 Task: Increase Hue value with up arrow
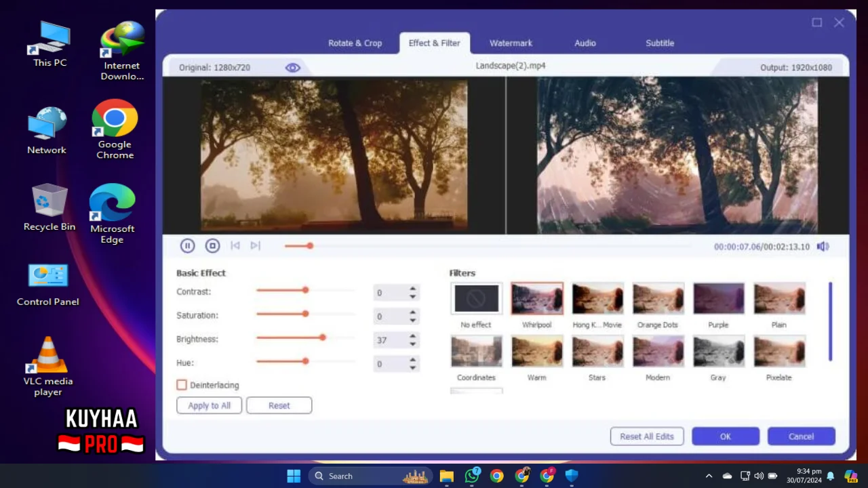pos(412,360)
